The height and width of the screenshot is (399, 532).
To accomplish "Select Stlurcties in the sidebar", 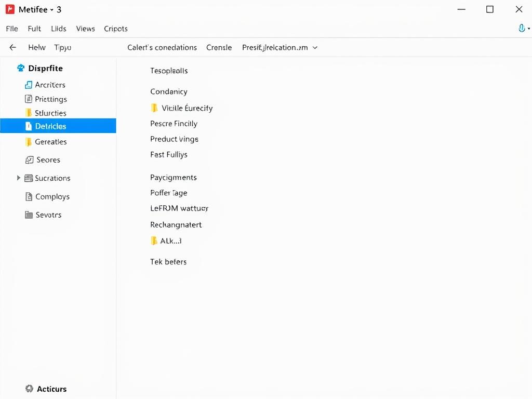I will 50,113.
